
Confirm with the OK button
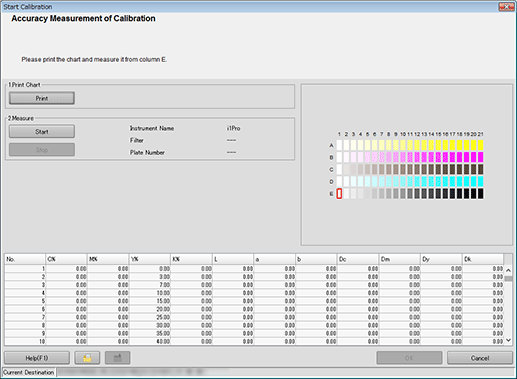point(409,358)
